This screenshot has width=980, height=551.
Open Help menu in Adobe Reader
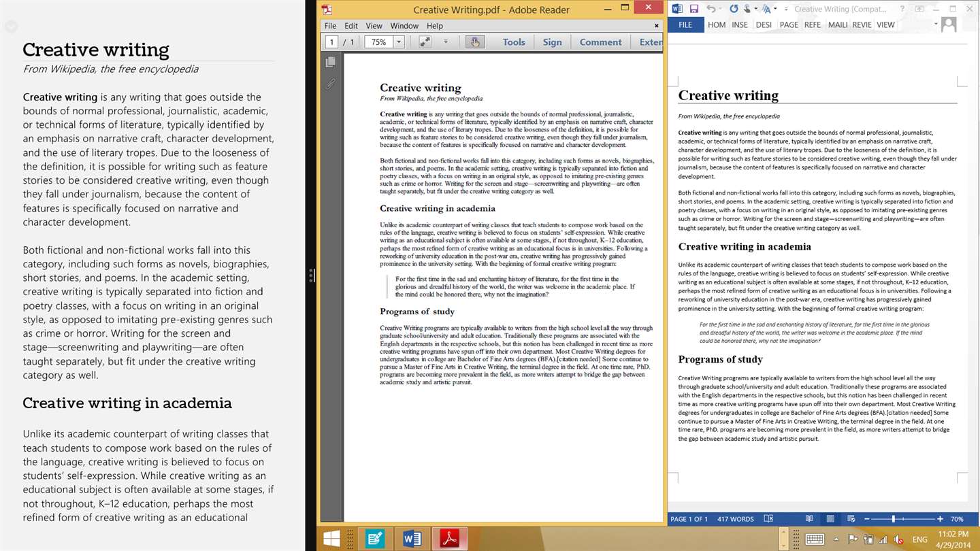coord(434,26)
